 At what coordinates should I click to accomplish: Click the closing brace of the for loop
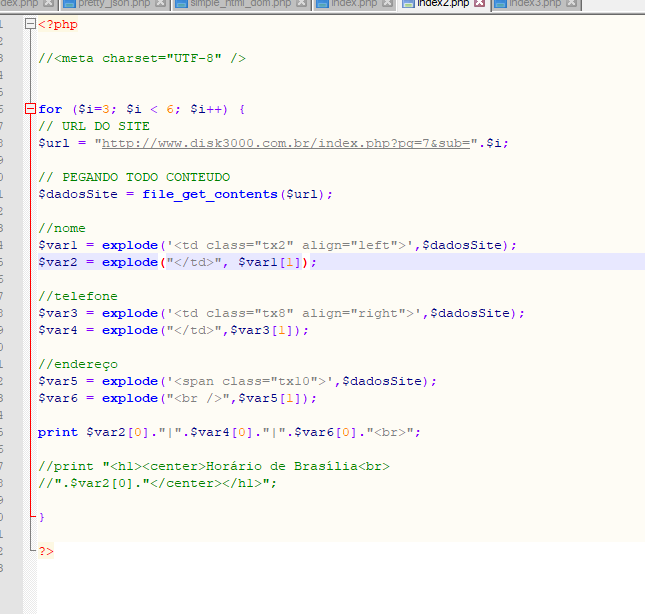(42, 517)
